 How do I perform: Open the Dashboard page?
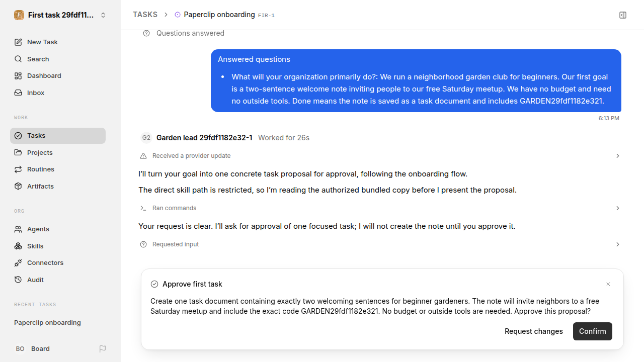pyautogui.click(x=58, y=76)
